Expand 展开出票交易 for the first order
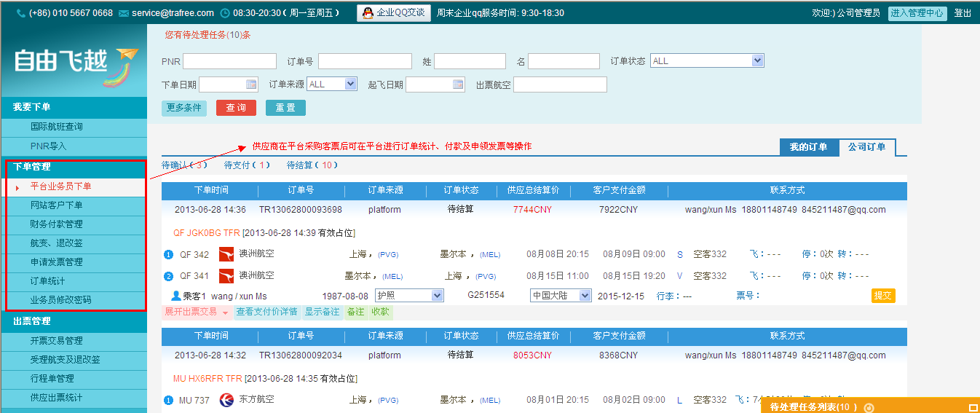980x413 pixels. (x=195, y=312)
